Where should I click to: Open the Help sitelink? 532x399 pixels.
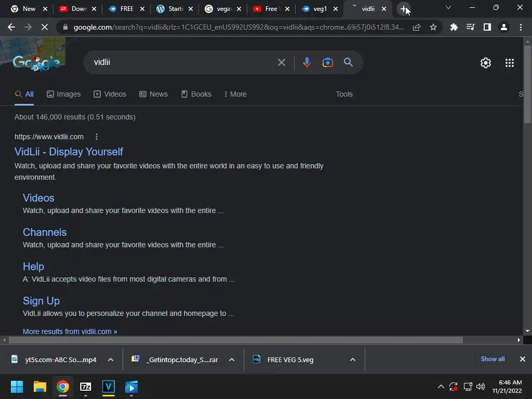[33, 267]
